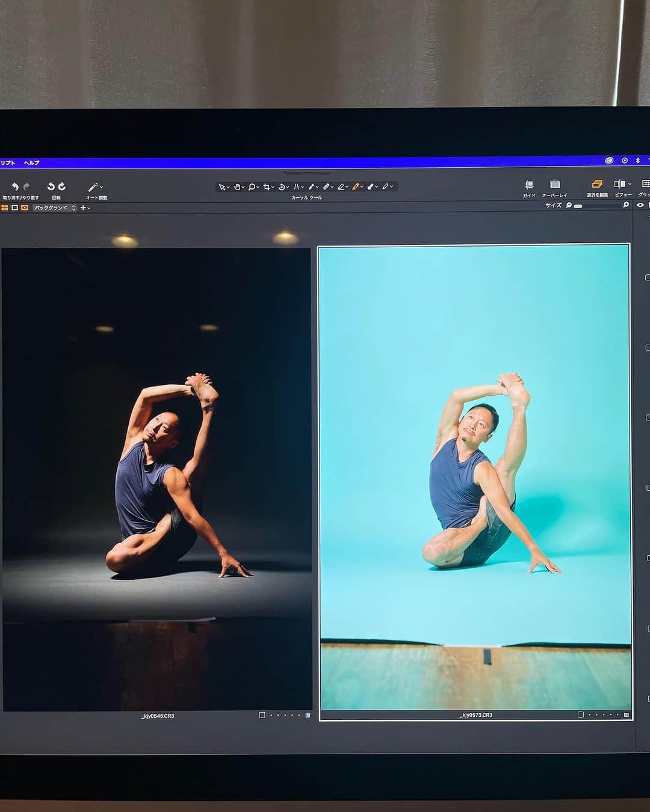Apply auto adjust with magic wand
The width and height of the screenshot is (650, 812).
click(x=93, y=187)
